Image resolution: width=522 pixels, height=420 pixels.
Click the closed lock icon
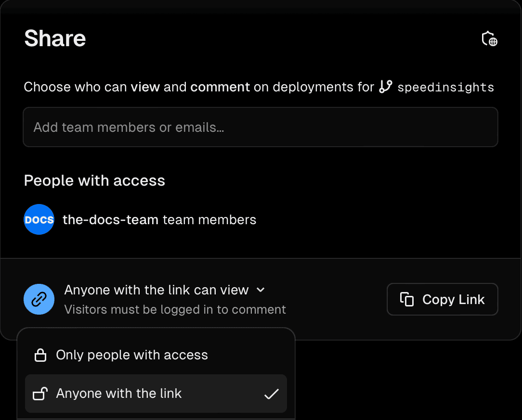point(40,355)
